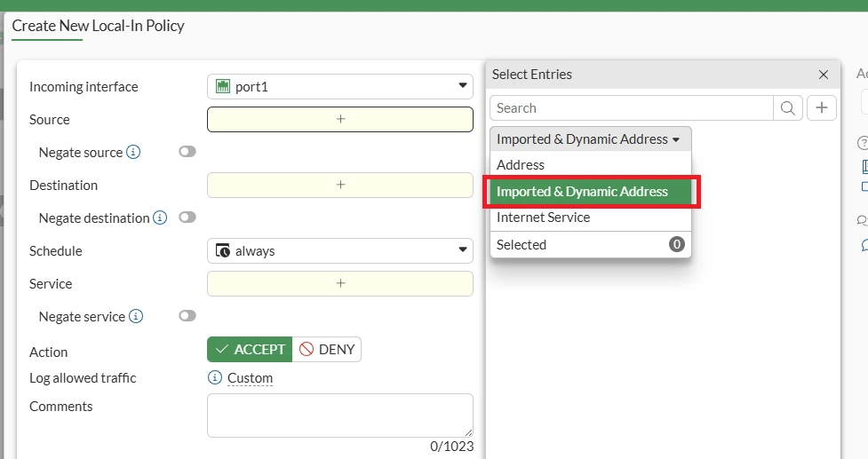Toggle the Negate destination switch

pyautogui.click(x=187, y=218)
